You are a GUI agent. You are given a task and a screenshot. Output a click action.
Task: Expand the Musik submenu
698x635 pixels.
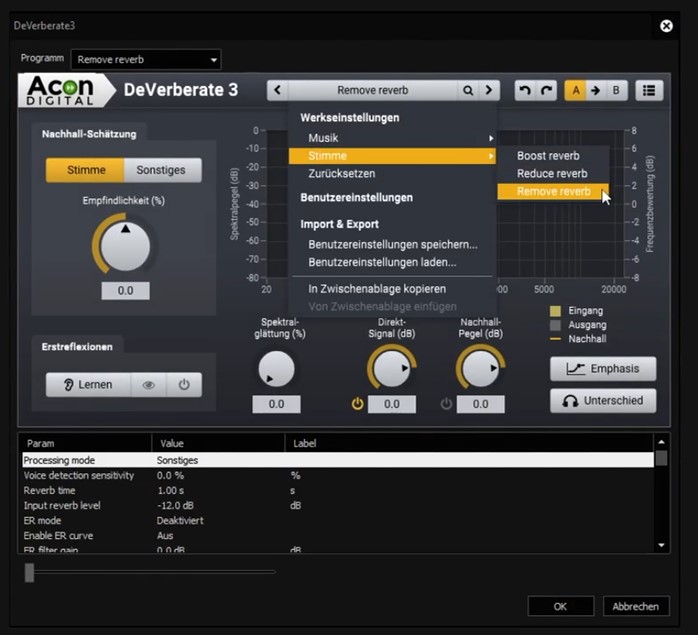click(392, 138)
